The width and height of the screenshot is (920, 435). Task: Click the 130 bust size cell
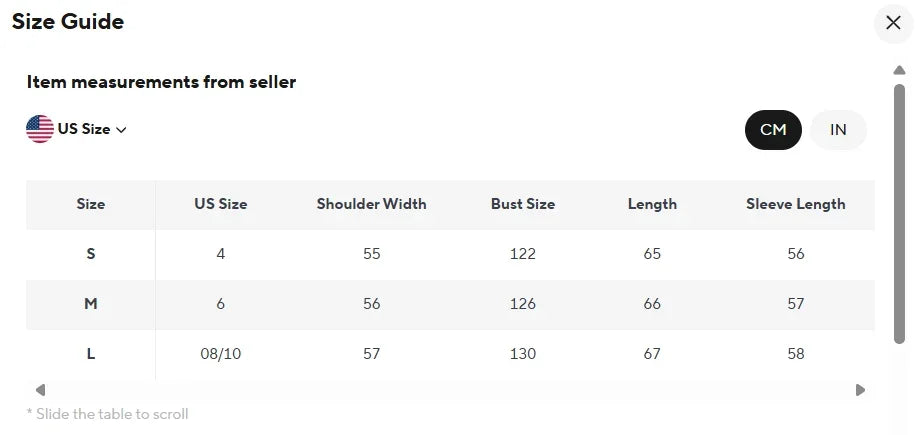(523, 354)
